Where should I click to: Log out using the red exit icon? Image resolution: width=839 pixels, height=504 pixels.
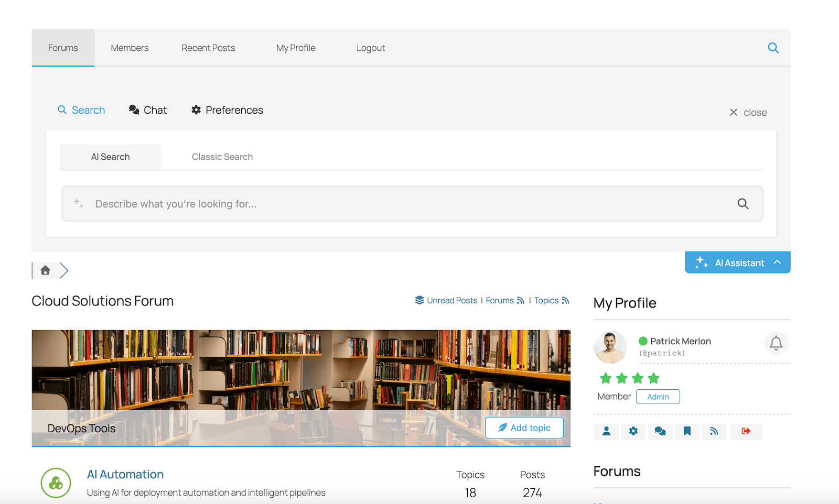746,432
